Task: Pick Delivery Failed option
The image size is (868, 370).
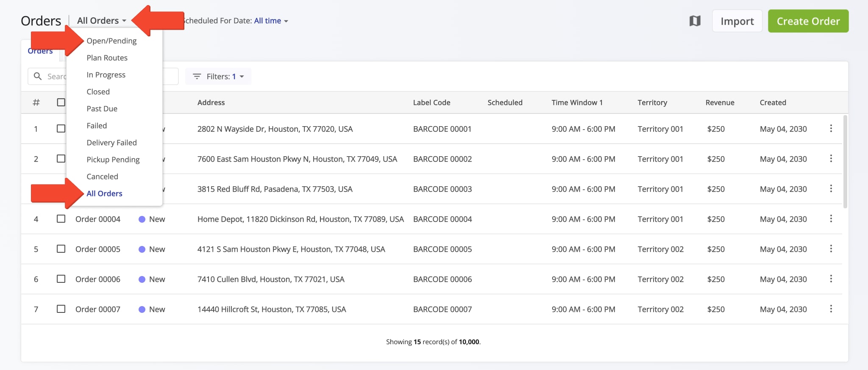Action: 111,142
